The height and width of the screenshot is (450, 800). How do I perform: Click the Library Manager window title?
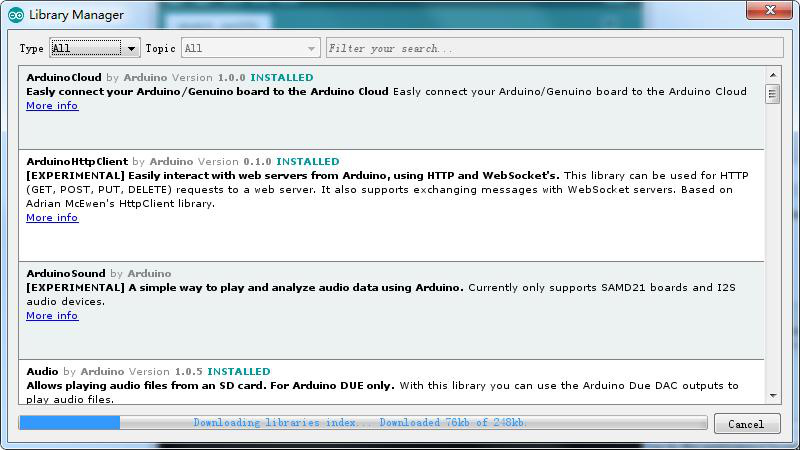tap(76, 15)
